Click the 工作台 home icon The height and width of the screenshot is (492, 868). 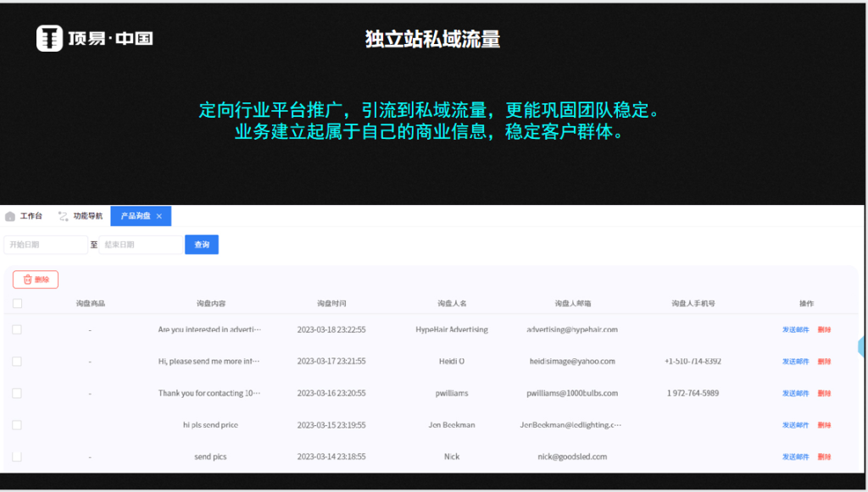(x=10, y=216)
